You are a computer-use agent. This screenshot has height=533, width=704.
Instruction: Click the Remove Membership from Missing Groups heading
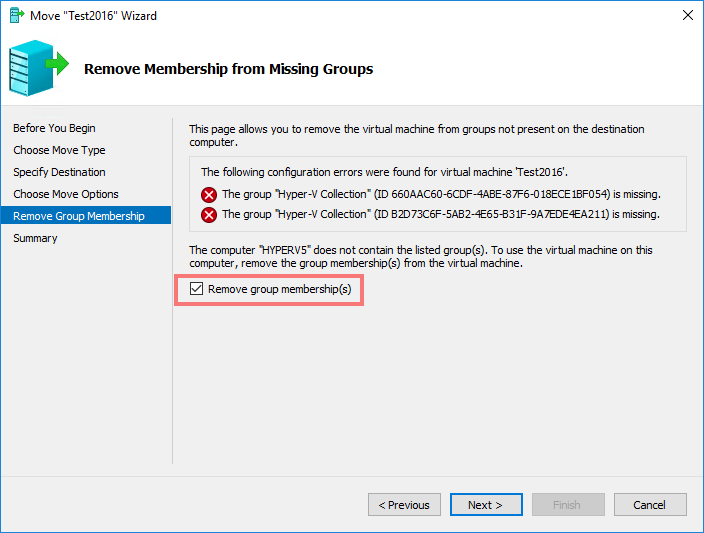229,69
